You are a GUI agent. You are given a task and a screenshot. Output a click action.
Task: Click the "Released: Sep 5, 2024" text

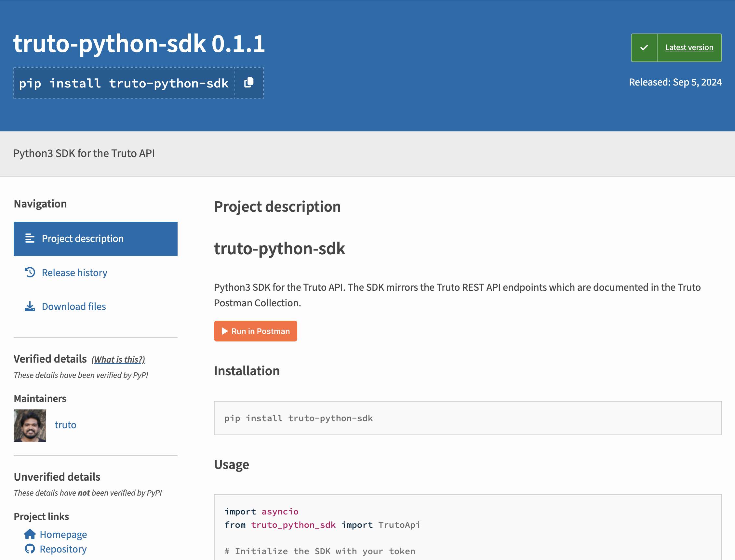coord(675,82)
